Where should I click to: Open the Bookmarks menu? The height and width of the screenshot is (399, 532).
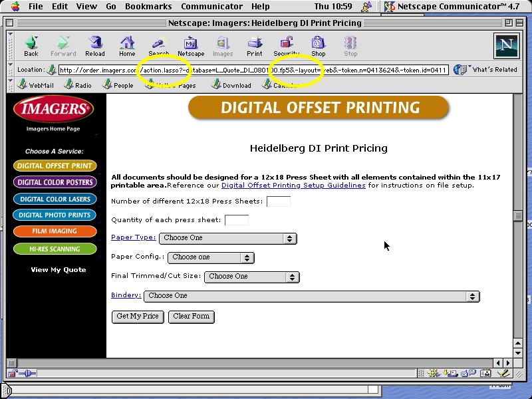[148, 6]
